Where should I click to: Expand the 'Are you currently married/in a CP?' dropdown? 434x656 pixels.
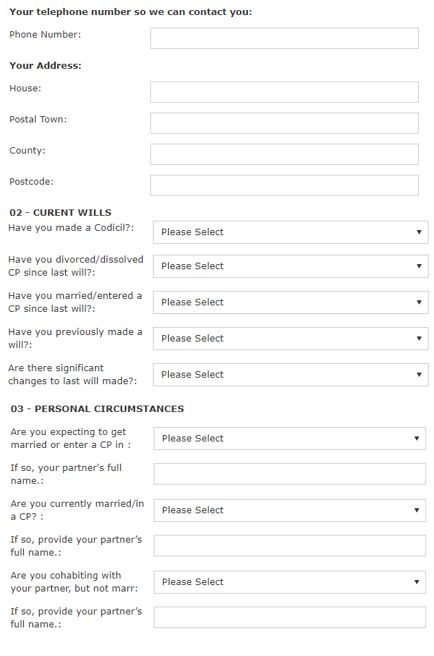click(x=290, y=510)
